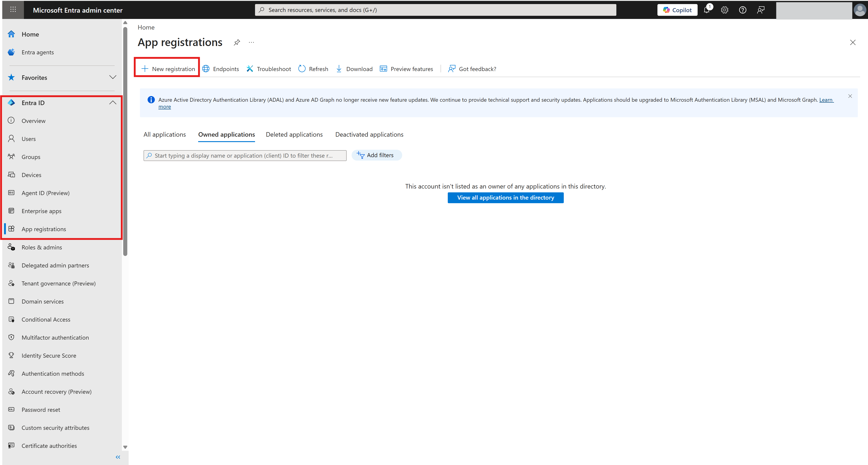Open the more options ellipsis menu
The image size is (868, 465).
pos(251,42)
